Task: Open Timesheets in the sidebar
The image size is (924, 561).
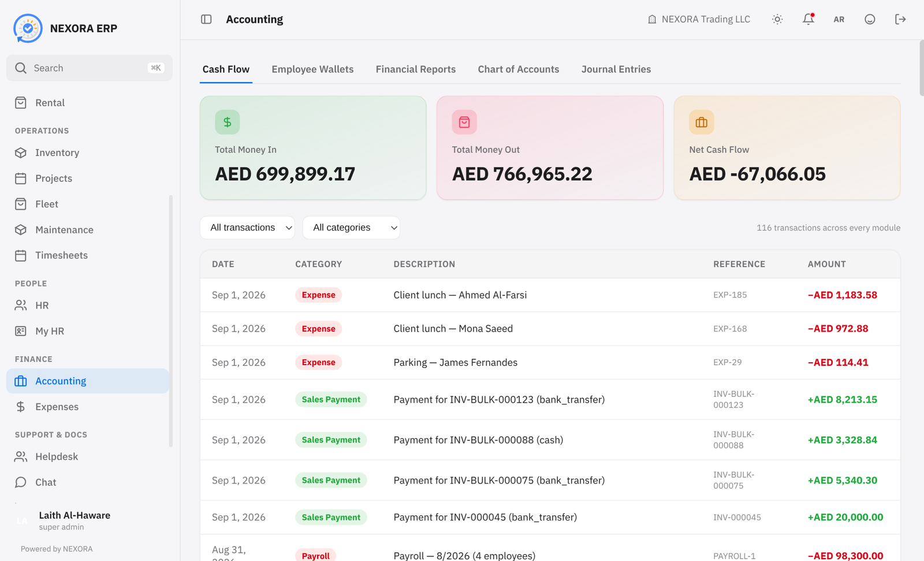Action: [88, 255]
